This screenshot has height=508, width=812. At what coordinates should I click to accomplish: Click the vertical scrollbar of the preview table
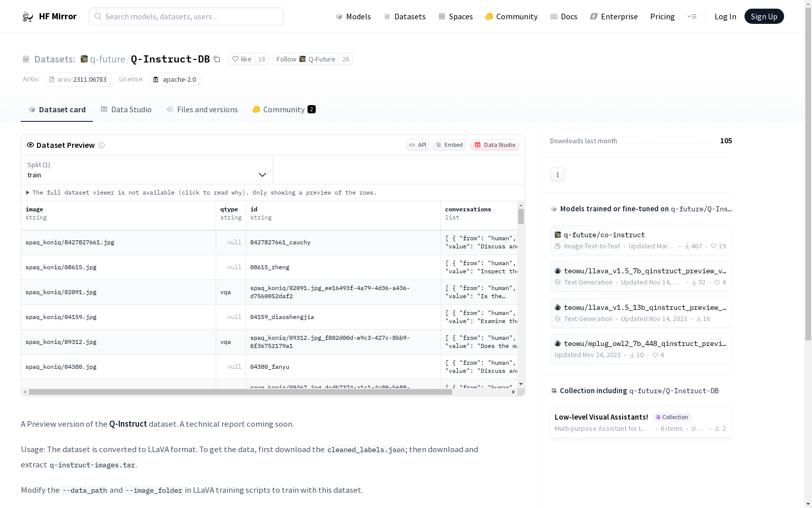(521, 216)
